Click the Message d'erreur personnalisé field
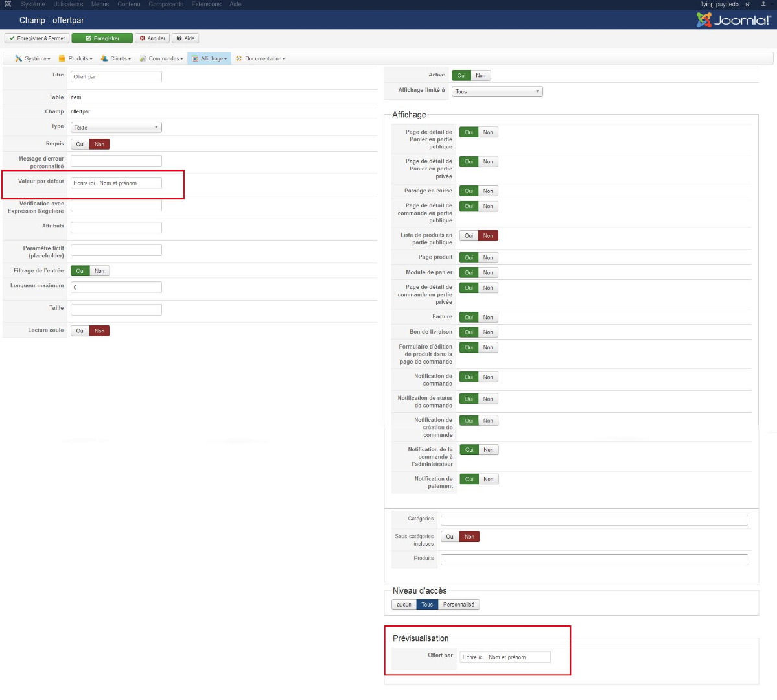The width and height of the screenshot is (777, 700). click(x=116, y=161)
